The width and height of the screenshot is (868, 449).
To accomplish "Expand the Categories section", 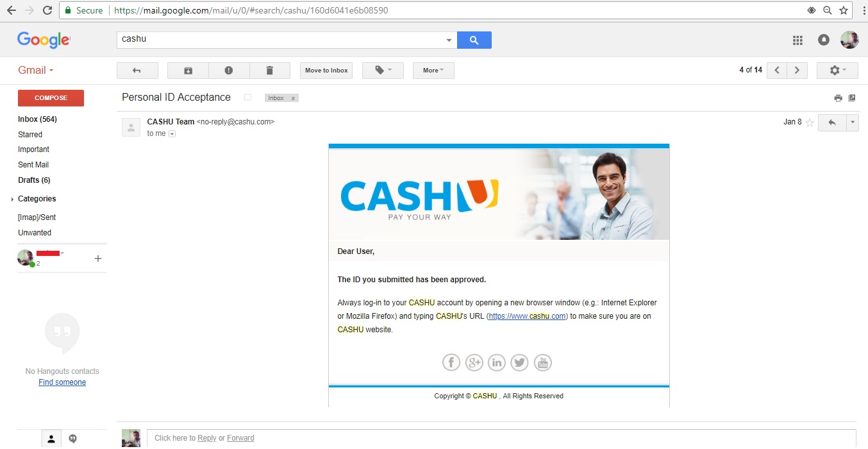I will coord(37,199).
